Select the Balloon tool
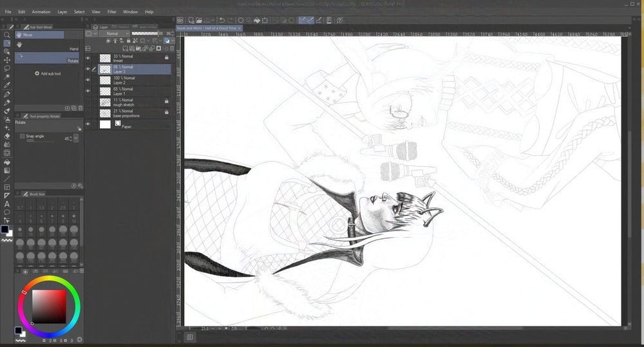The image size is (644, 347). click(6, 212)
